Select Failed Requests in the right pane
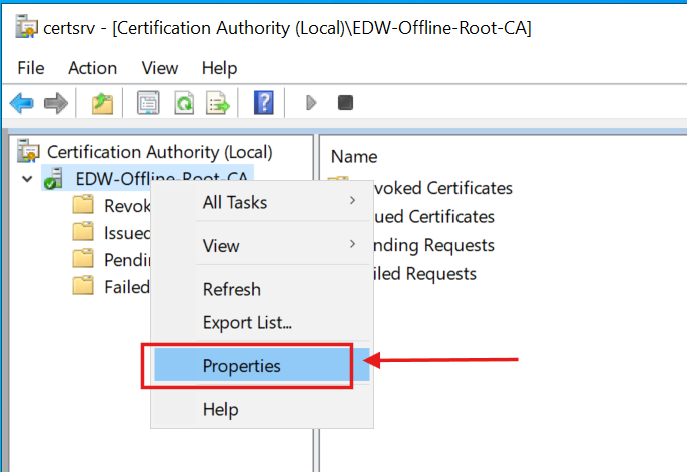This screenshot has width=687, height=472. click(425, 273)
